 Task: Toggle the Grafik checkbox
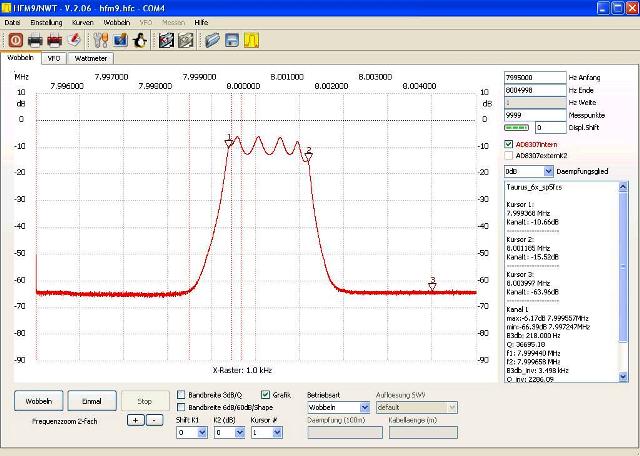pyautogui.click(x=265, y=394)
